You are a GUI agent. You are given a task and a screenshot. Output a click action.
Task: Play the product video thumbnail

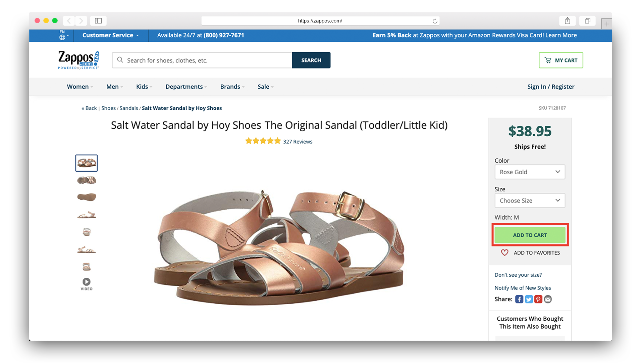tap(86, 281)
